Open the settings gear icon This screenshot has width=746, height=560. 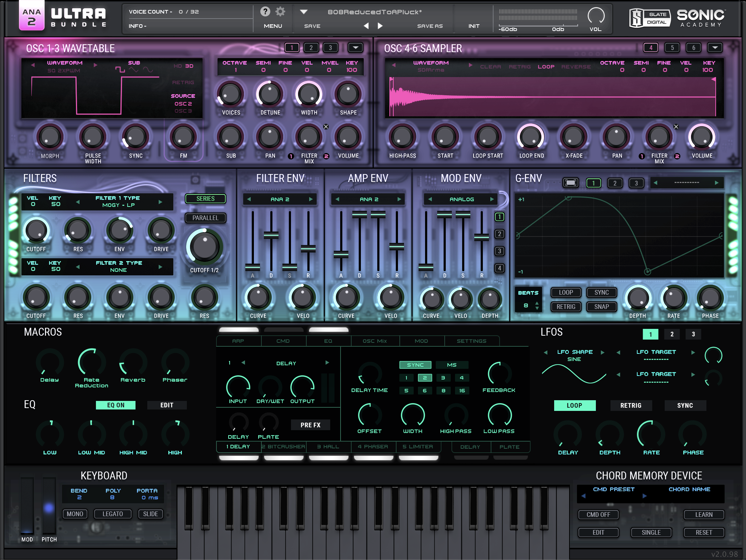click(x=281, y=12)
